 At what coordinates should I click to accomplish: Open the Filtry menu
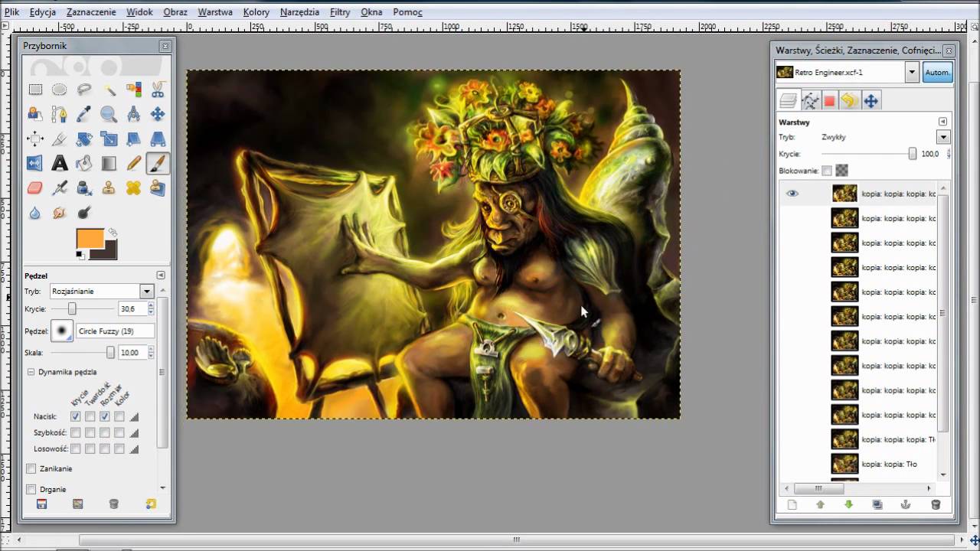[x=340, y=12]
